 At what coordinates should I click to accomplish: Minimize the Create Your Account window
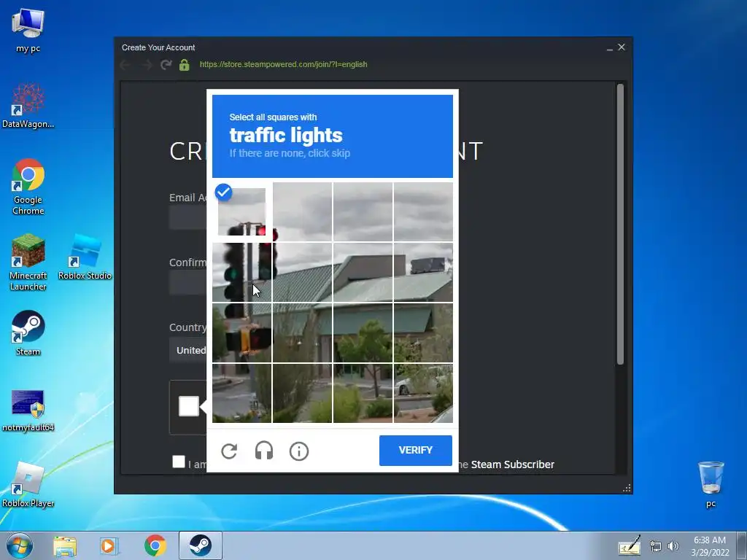click(x=609, y=47)
